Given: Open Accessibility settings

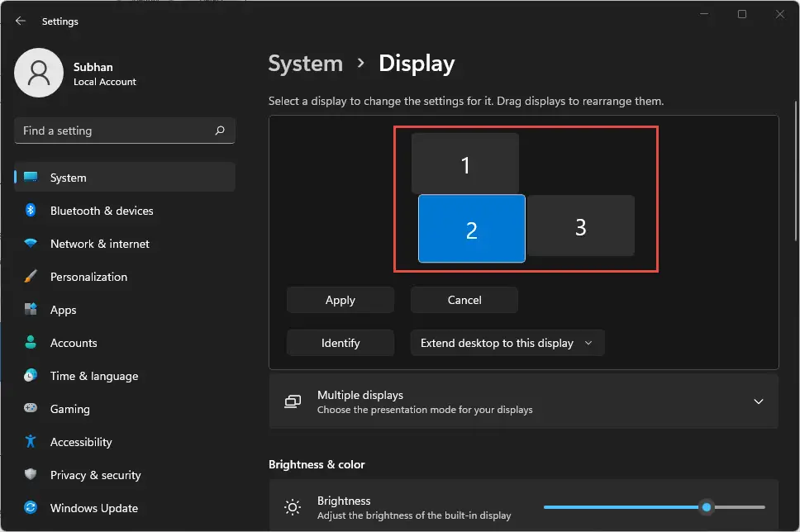Looking at the screenshot, I should coord(81,442).
